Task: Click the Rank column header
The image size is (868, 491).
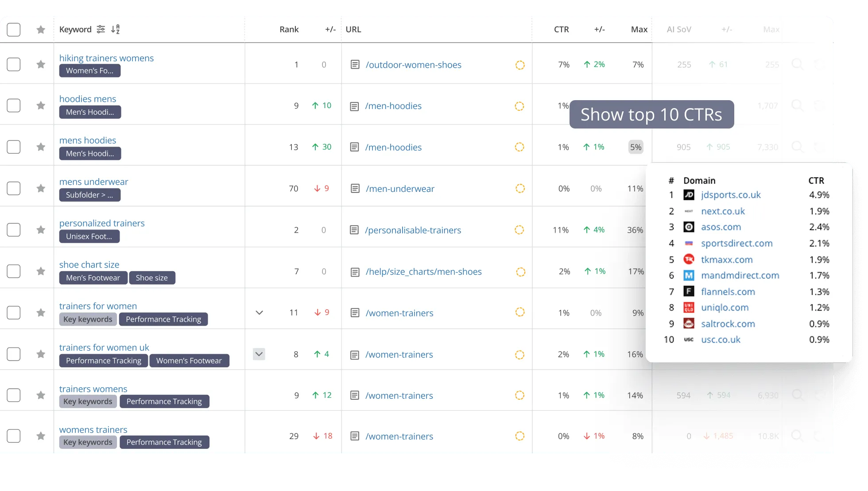Action: coord(289,29)
